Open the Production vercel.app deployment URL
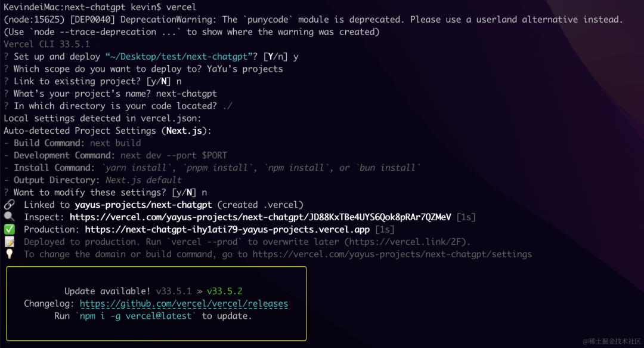Image resolution: width=644 pixels, height=348 pixels. click(x=227, y=230)
